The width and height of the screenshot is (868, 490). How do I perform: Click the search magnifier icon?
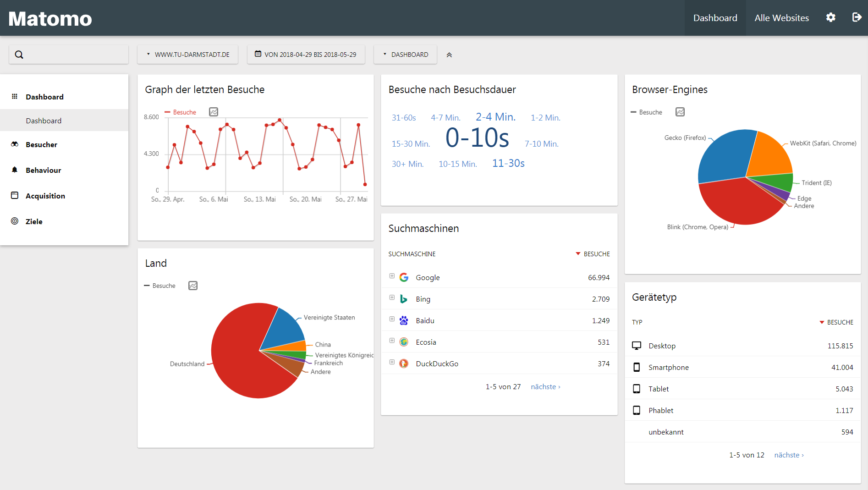point(19,55)
